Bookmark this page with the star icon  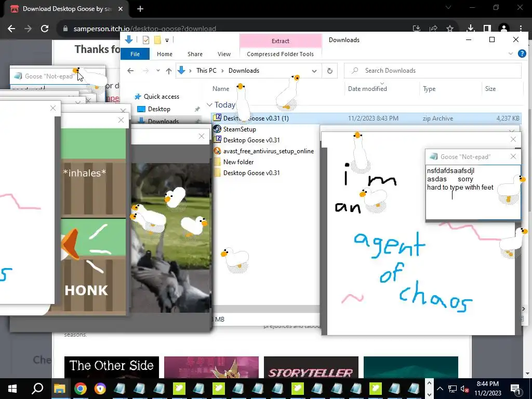point(450,29)
